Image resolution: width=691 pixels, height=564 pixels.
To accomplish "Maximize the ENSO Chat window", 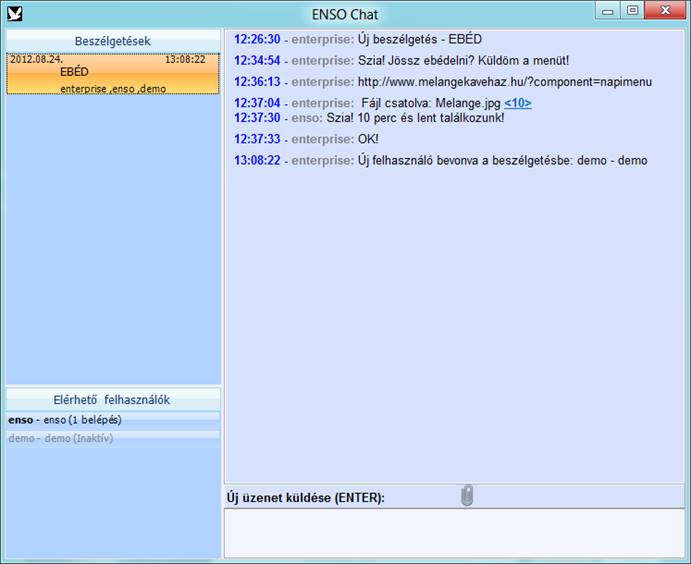I will 632,11.
